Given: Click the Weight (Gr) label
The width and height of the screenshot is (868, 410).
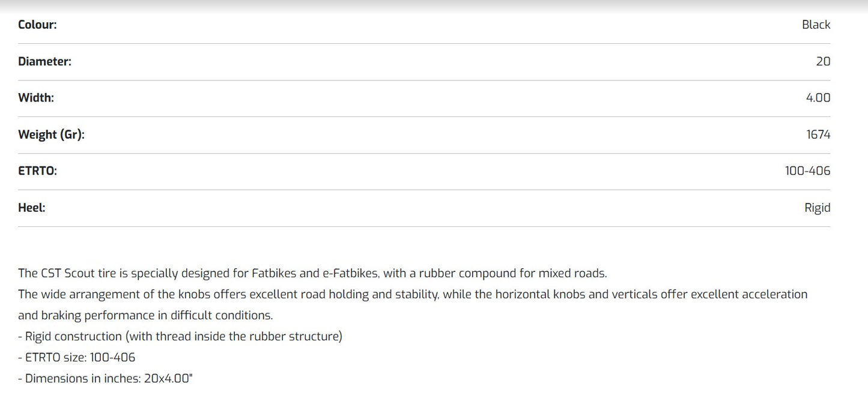Looking at the screenshot, I should tap(51, 134).
